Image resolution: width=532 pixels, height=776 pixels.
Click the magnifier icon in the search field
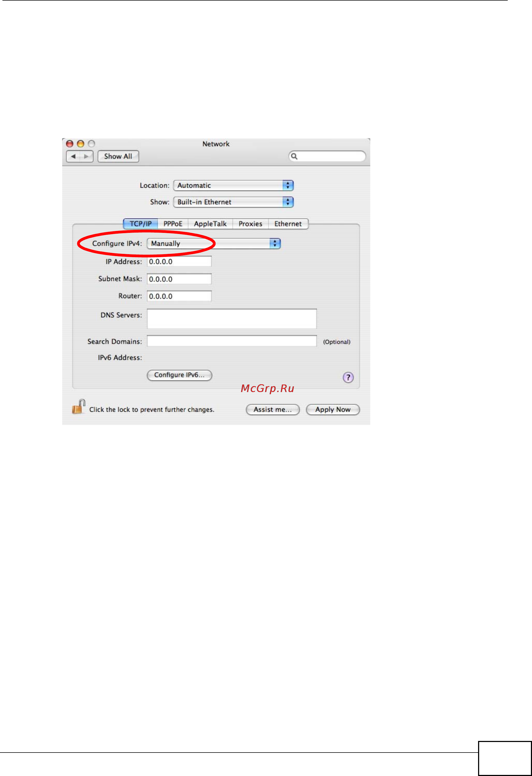coord(294,156)
